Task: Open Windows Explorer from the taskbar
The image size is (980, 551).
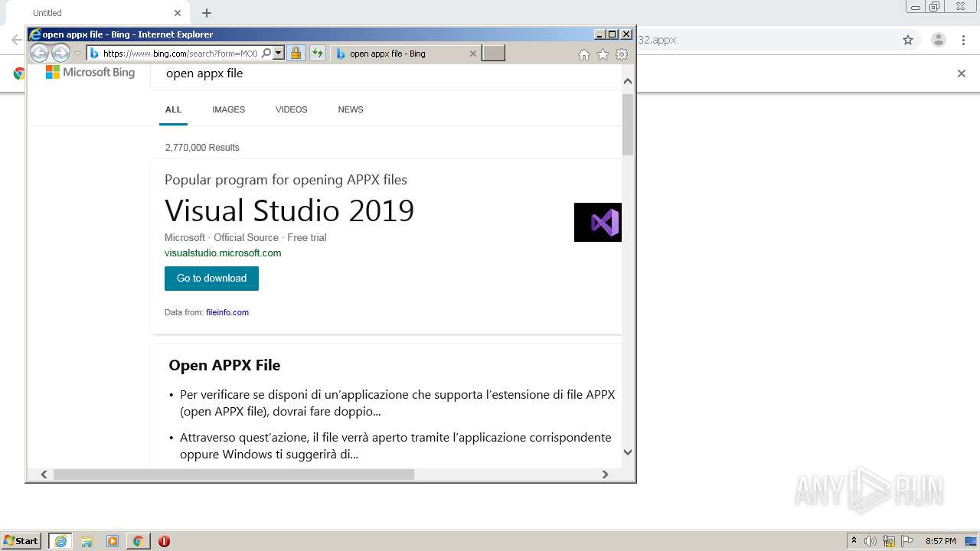Action: [x=87, y=541]
